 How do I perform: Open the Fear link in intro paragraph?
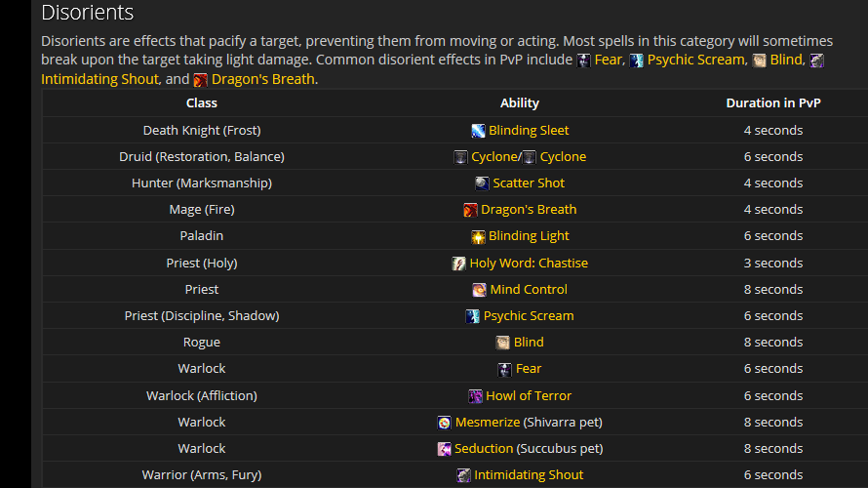[x=609, y=61]
